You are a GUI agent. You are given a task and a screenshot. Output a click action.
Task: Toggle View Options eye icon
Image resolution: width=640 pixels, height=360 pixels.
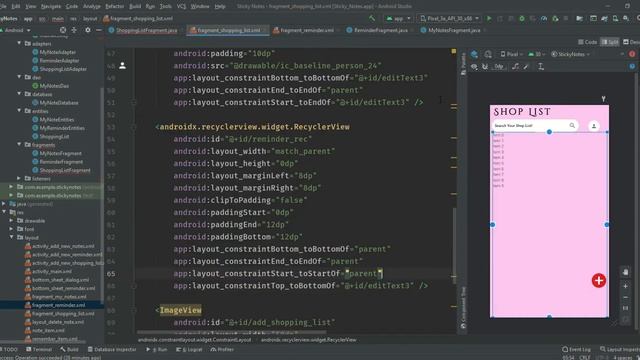tap(474, 66)
